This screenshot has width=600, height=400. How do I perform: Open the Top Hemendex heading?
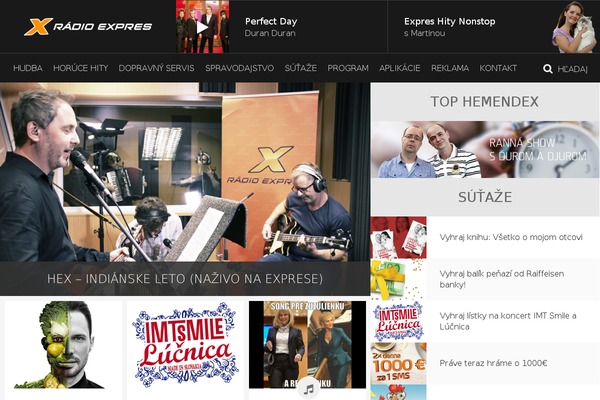tap(484, 102)
